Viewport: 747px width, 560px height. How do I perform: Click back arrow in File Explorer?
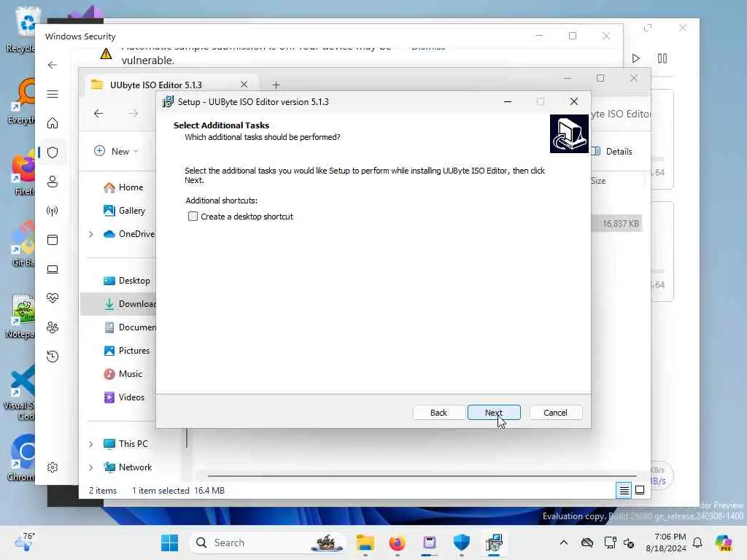click(98, 113)
